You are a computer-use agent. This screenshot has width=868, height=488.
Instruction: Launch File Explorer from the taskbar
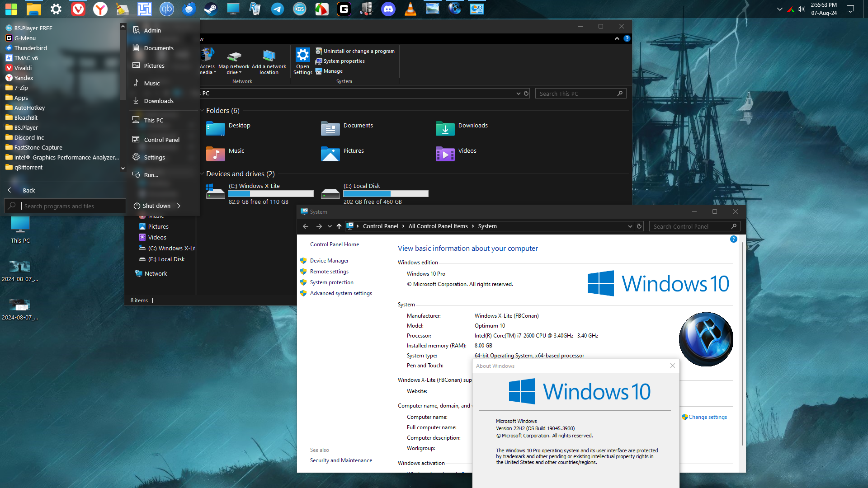pyautogui.click(x=34, y=9)
